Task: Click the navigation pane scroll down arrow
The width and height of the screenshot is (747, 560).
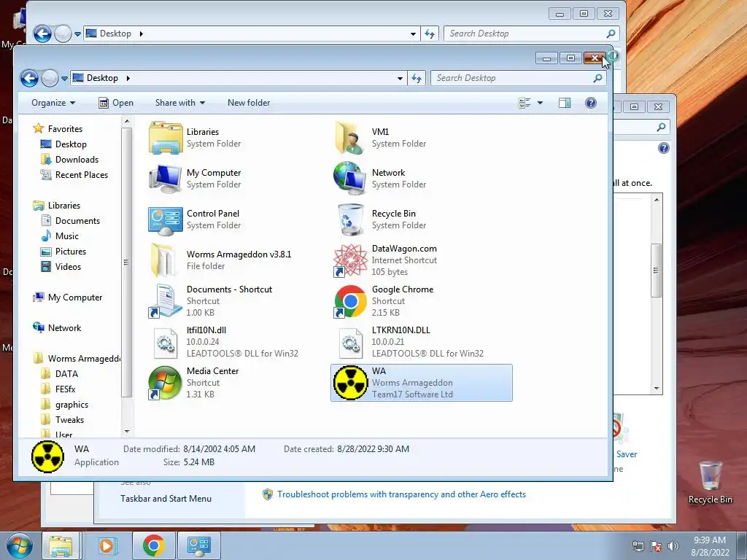Action: [x=127, y=431]
